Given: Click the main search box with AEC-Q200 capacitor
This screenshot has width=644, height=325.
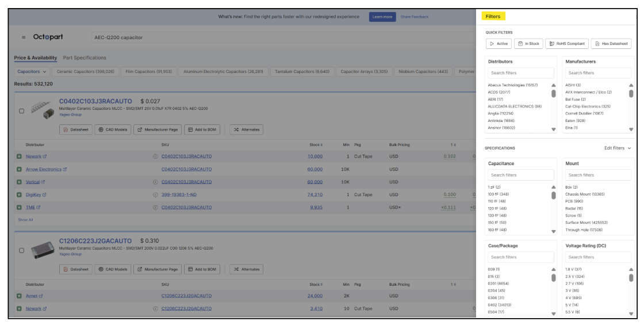Looking at the screenshot, I should [283, 37].
